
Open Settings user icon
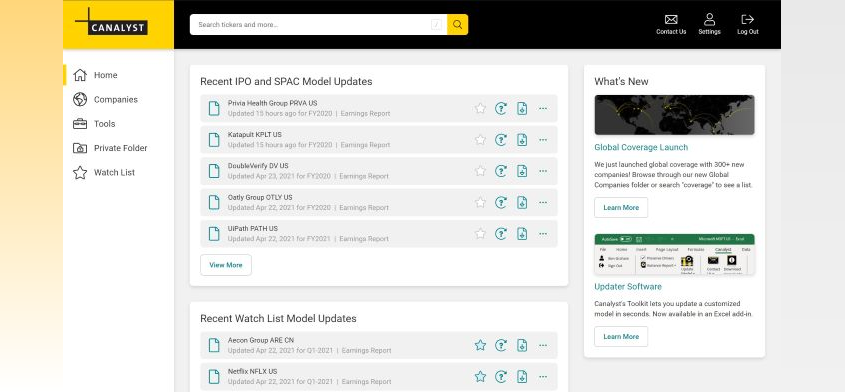[x=709, y=20]
